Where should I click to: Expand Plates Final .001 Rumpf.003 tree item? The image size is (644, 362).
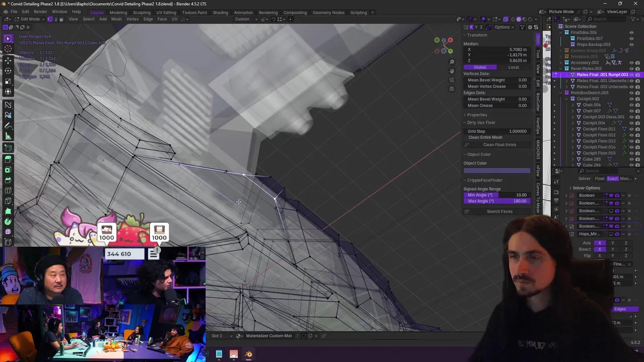(x=567, y=75)
